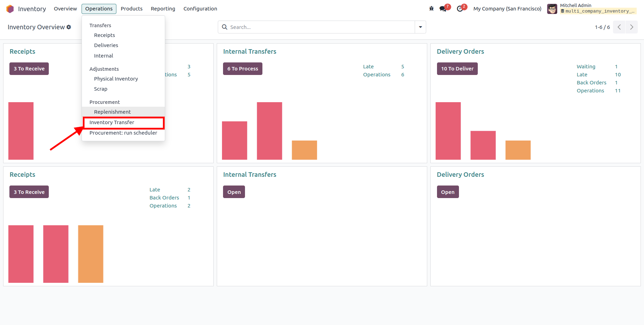Open the Inventory Overview gear settings
The width and height of the screenshot is (644, 325).
click(69, 27)
